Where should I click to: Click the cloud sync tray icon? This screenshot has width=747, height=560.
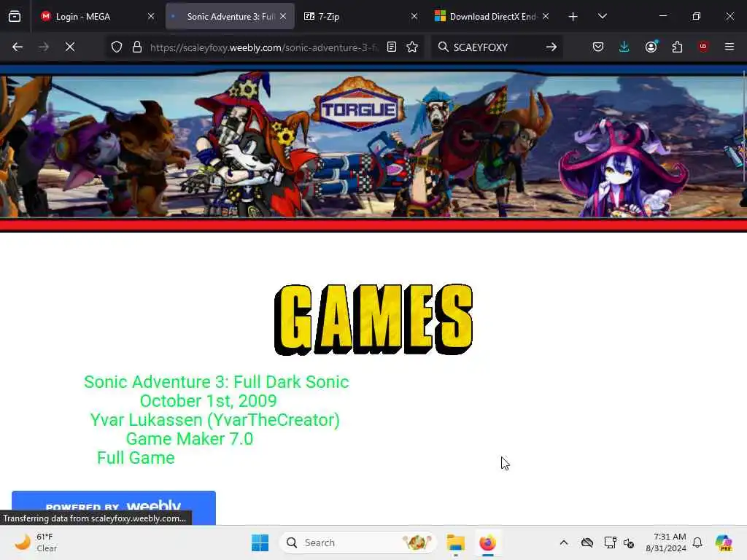click(x=587, y=542)
